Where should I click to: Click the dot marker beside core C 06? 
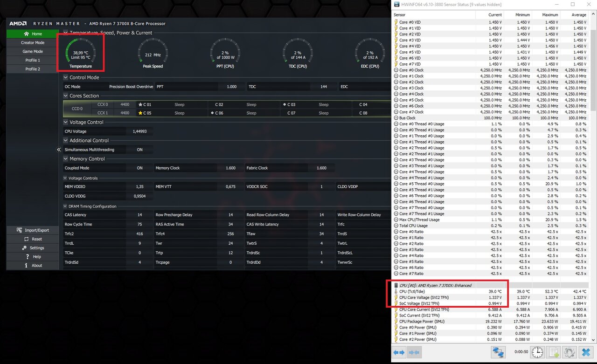pos(213,113)
